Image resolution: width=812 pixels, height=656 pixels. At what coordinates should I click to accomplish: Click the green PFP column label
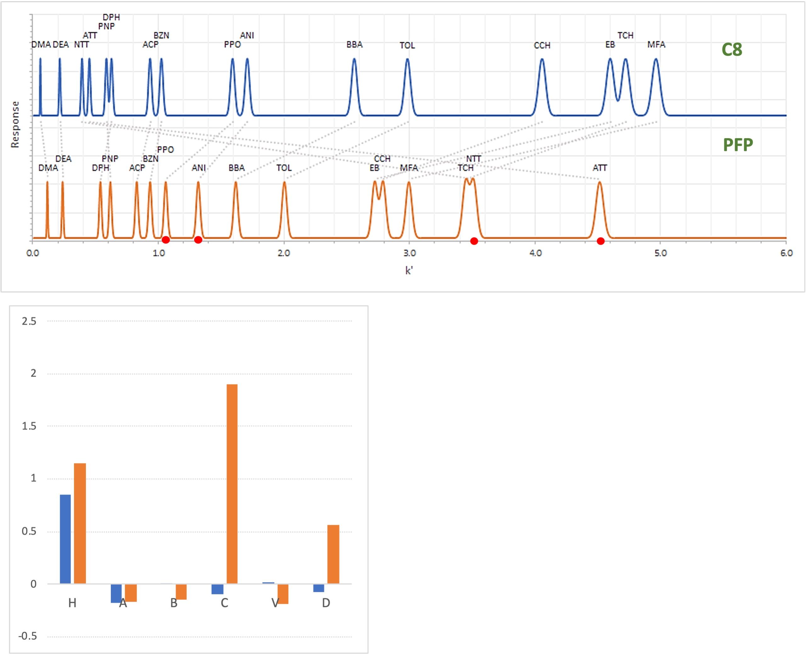coord(738,145)
